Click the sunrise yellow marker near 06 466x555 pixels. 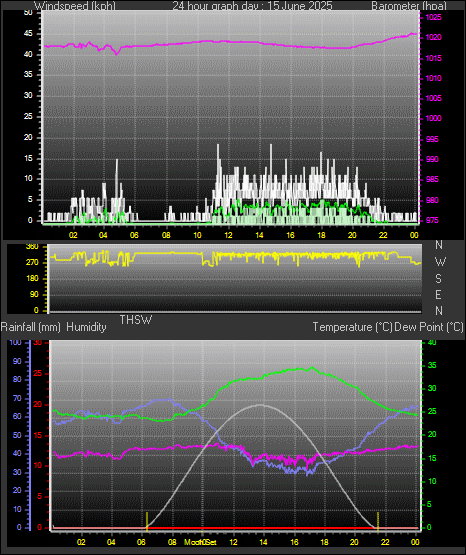pyautogui.click(x=147, y=521)
